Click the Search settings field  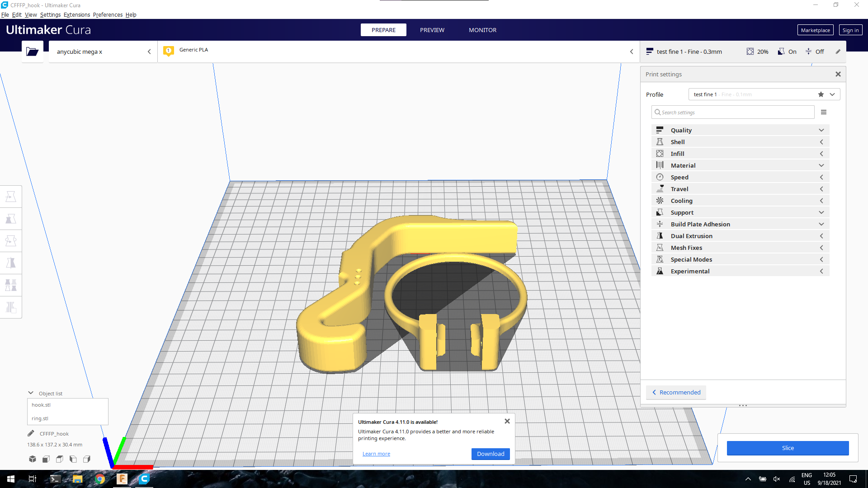[733, 112]
